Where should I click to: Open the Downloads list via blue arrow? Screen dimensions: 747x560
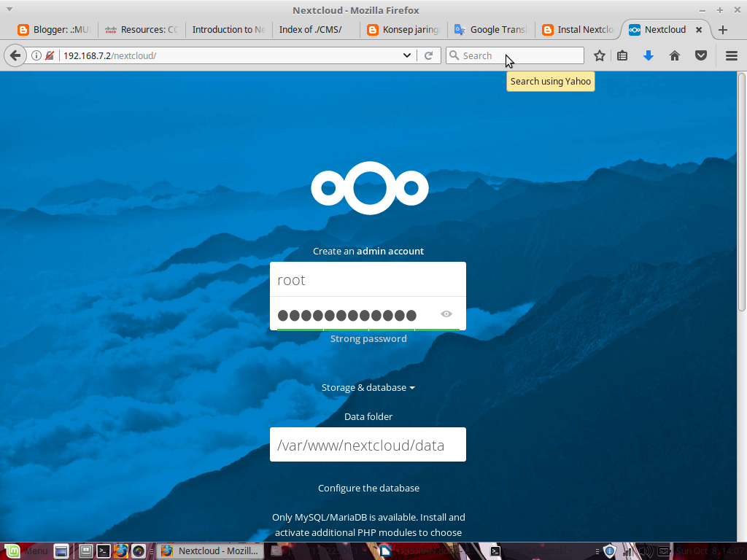click(649, 55)
